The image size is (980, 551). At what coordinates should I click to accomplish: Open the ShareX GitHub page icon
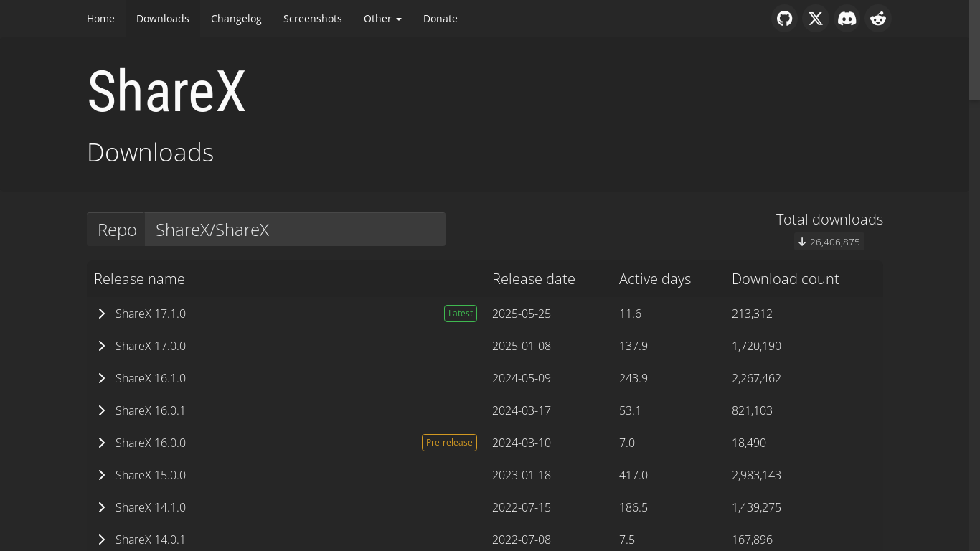pos(785,19)
